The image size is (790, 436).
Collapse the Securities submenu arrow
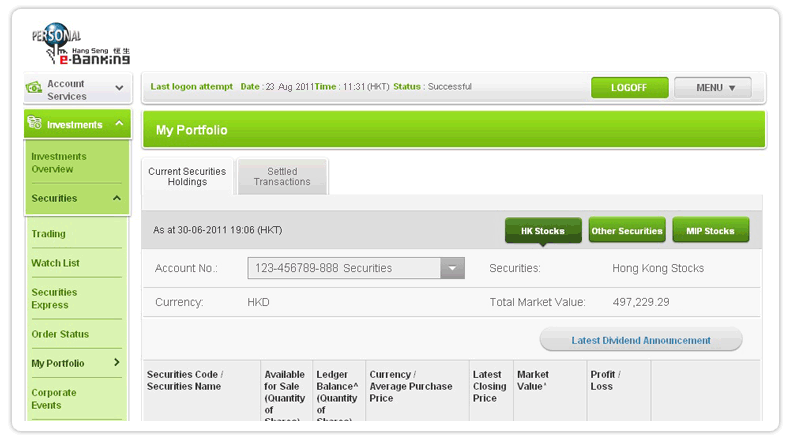(x=116, y=198)
